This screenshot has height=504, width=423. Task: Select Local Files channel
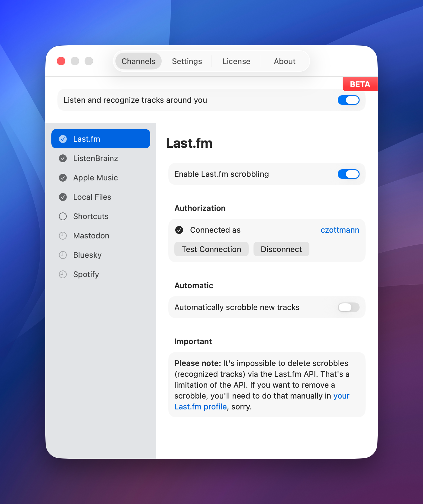101,197
